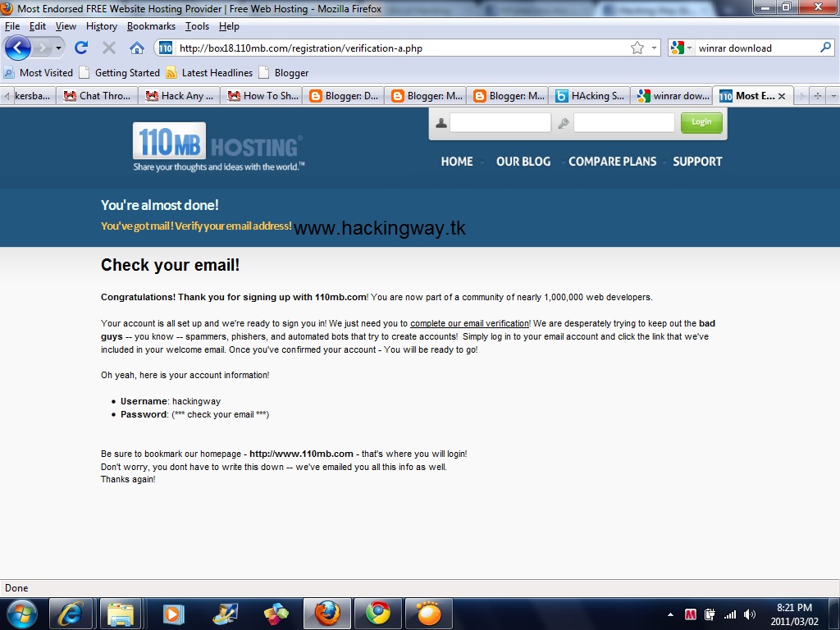Click the stop loading X icon
840x630 pixels.
109,48
